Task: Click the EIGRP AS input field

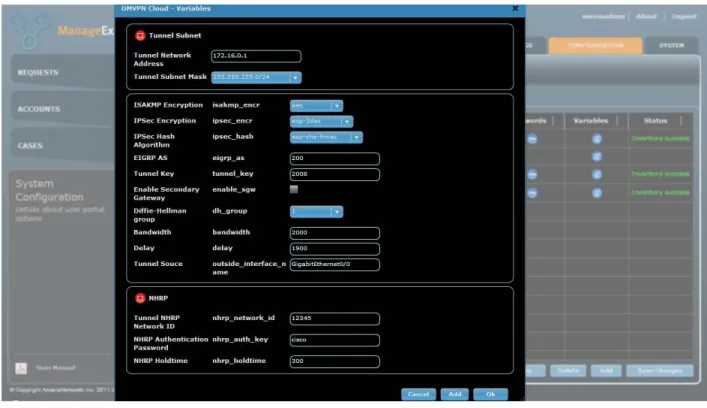Action: click(335, 159)
